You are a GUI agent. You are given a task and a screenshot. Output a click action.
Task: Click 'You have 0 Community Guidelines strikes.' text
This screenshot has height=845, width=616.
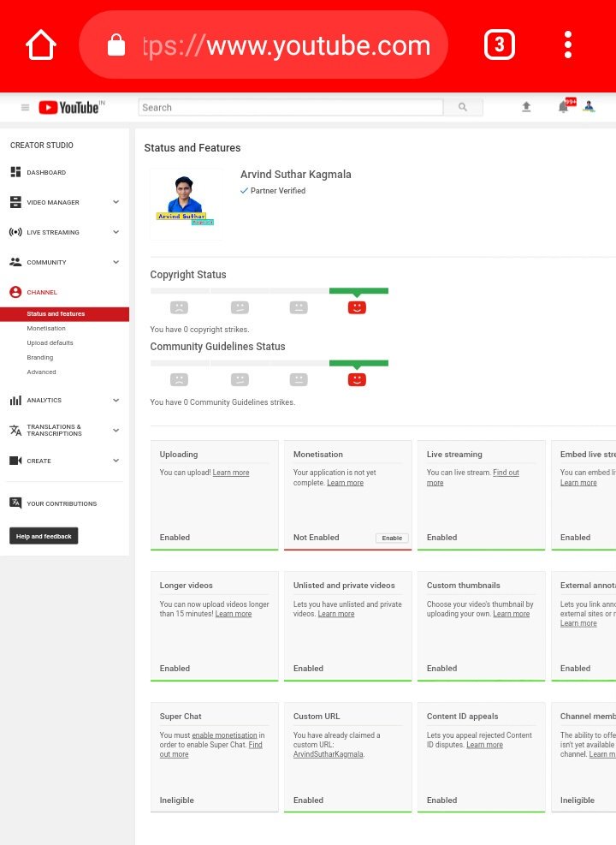tap(223, 402)
